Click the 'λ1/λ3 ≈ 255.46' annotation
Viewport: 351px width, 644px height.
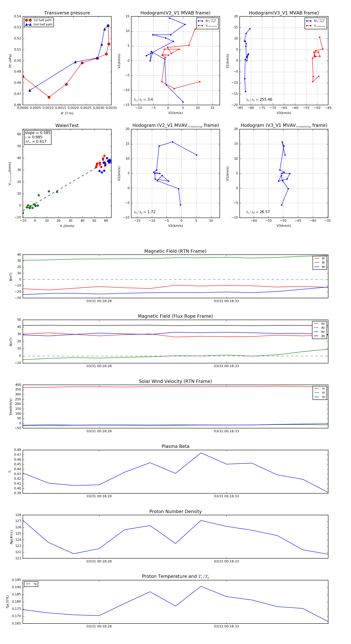tap(259, 100)
